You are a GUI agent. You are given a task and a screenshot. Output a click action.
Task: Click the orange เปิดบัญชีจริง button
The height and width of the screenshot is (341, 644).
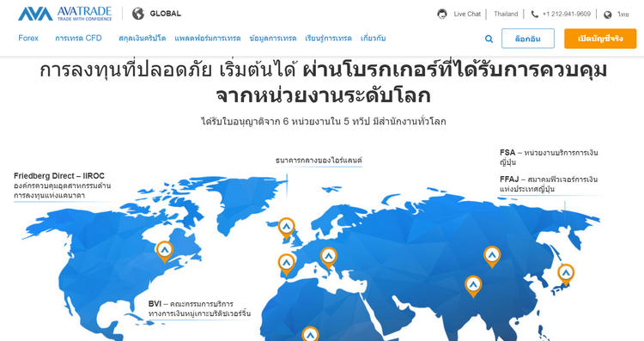[600, 39]
